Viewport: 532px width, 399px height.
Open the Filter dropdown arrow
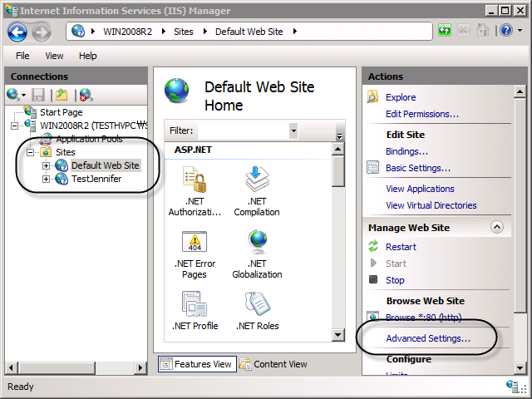[x=293, y=131]
